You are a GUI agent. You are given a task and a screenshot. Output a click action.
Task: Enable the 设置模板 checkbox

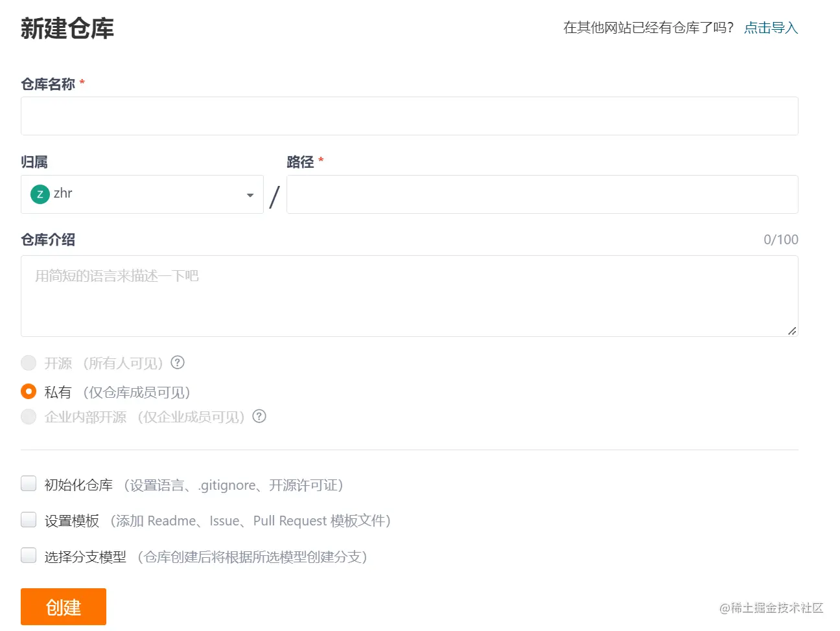tap(29, 520)
